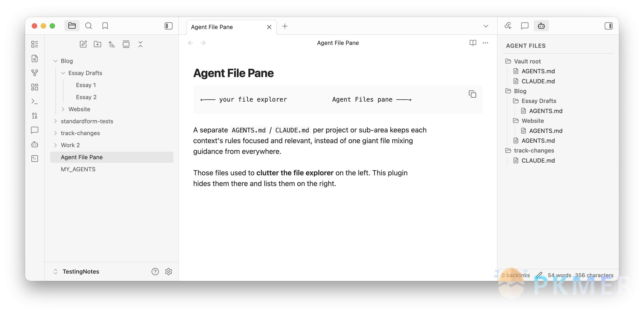Select the Agent Files robot tab in right sidebar
The width and height of the screenshot is (644, 314).
click(x=541, y=26)
